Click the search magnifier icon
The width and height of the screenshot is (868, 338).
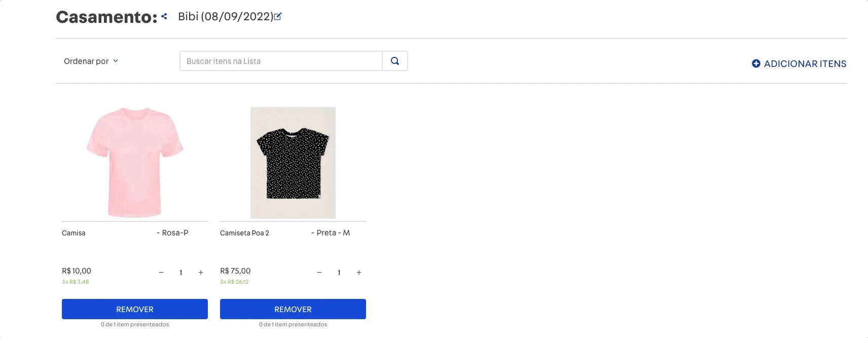coord(394,60)
